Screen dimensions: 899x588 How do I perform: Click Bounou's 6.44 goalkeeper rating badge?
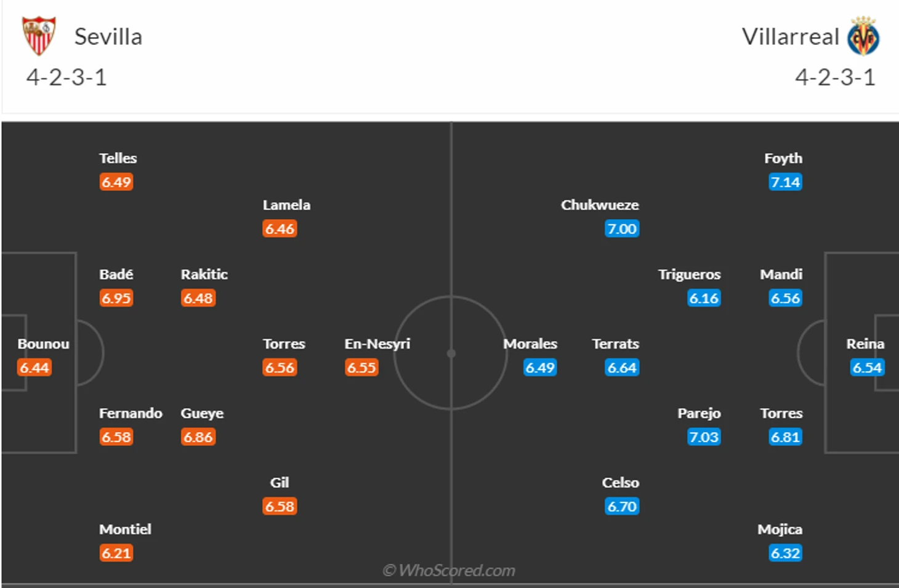pyautogui.click(x=34, y=368)
